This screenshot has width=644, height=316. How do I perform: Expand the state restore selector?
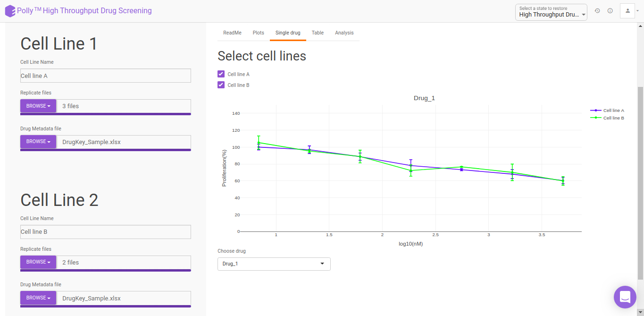pos(551,12)
